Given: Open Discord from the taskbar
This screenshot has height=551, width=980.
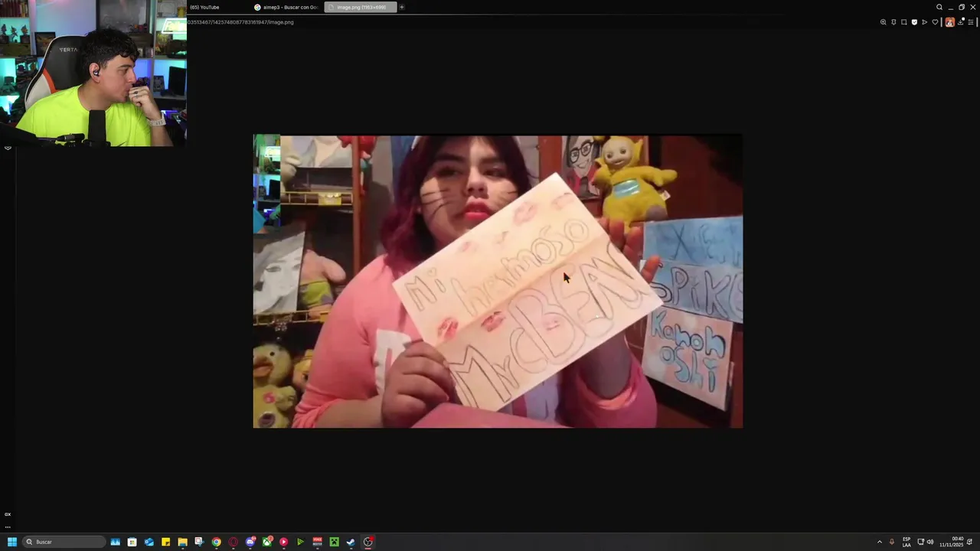Looking at the screenshot, I should 250,542.
